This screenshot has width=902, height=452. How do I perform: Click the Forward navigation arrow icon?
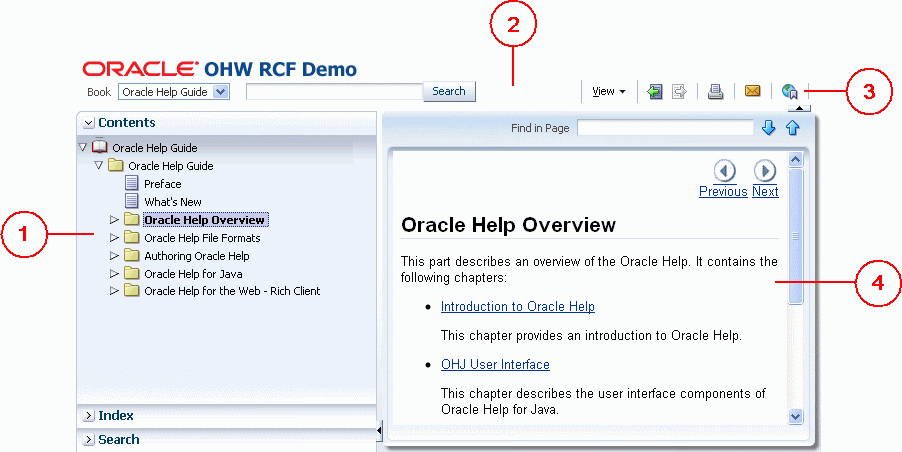[679, 91]
